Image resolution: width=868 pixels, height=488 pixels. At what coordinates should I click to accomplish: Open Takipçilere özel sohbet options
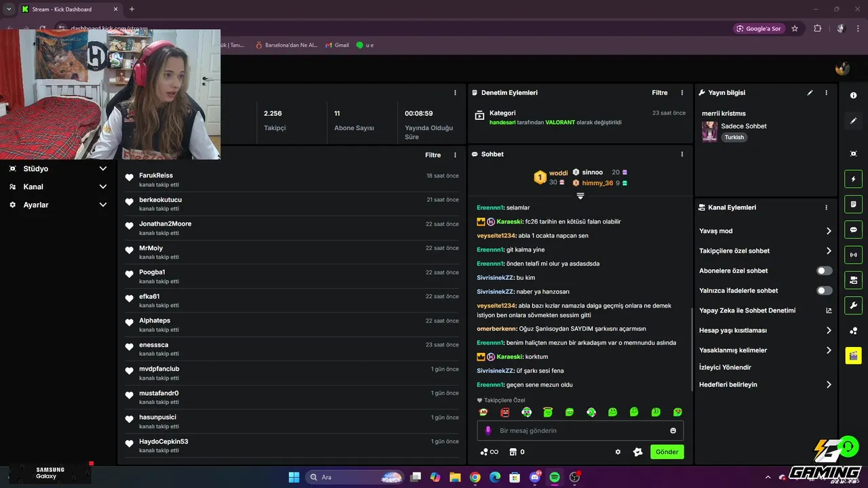point(766,251)
